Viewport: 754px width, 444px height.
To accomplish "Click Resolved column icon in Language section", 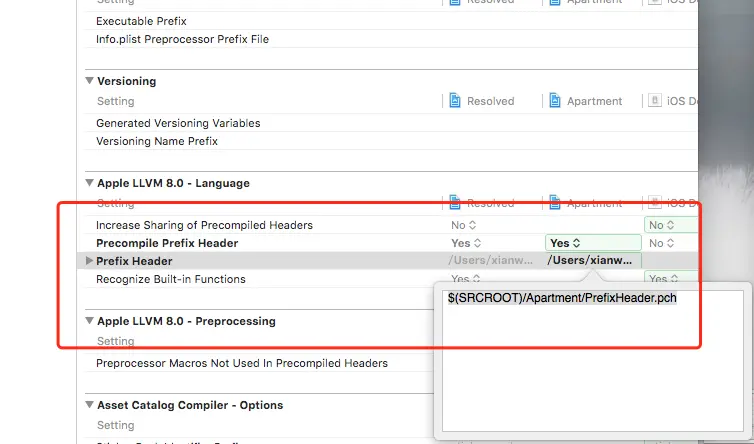I will [x=455, y=203].
